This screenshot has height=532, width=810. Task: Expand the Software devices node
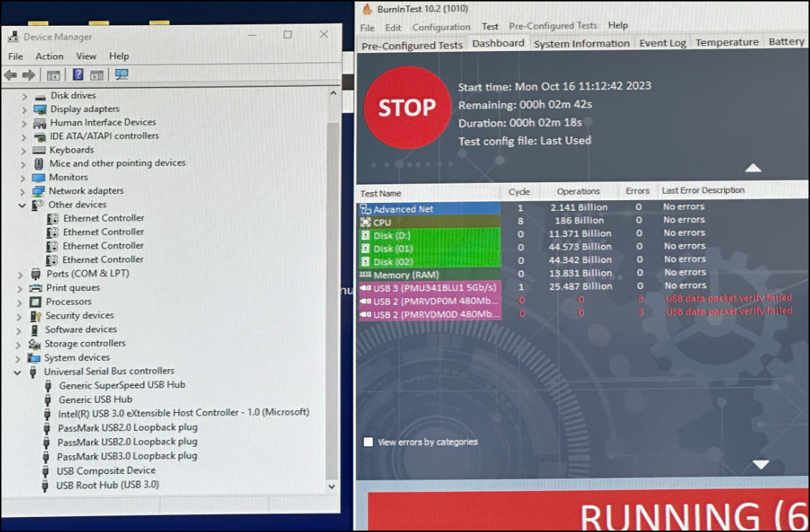[x=19, y=330]
